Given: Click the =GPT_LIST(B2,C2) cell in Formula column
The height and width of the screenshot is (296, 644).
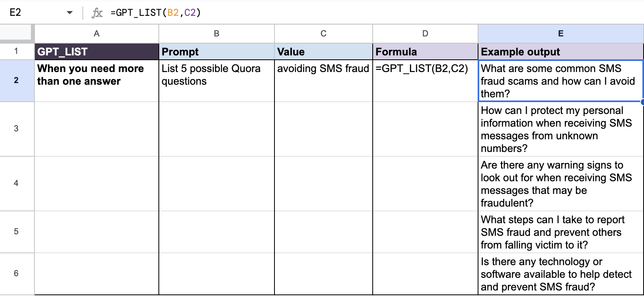Looking at the screenshot, I should (425, 80).
